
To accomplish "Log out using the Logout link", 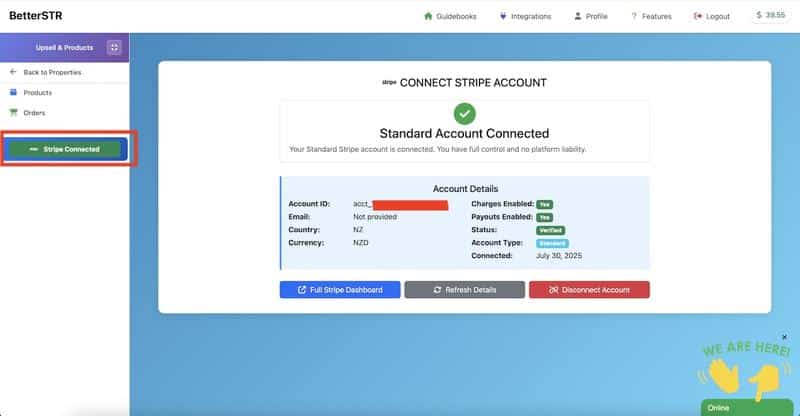I will (x=712, y=16).
